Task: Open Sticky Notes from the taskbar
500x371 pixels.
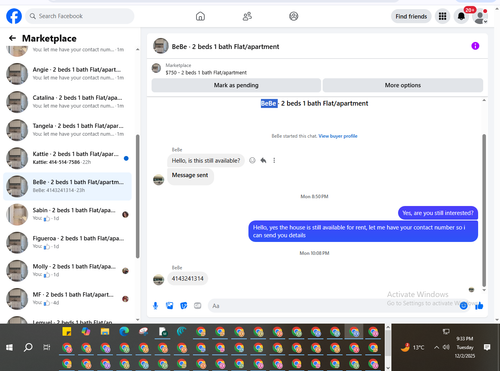Action: coord(67,332)
